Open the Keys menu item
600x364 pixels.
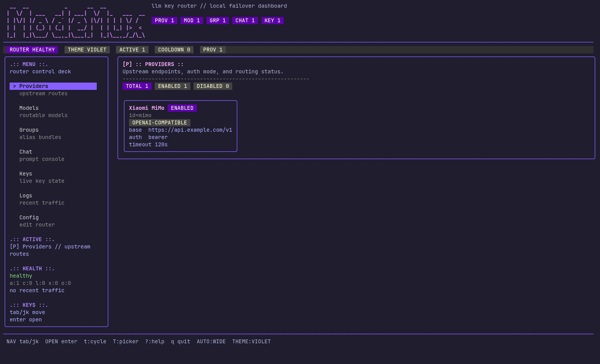point(26,174)
